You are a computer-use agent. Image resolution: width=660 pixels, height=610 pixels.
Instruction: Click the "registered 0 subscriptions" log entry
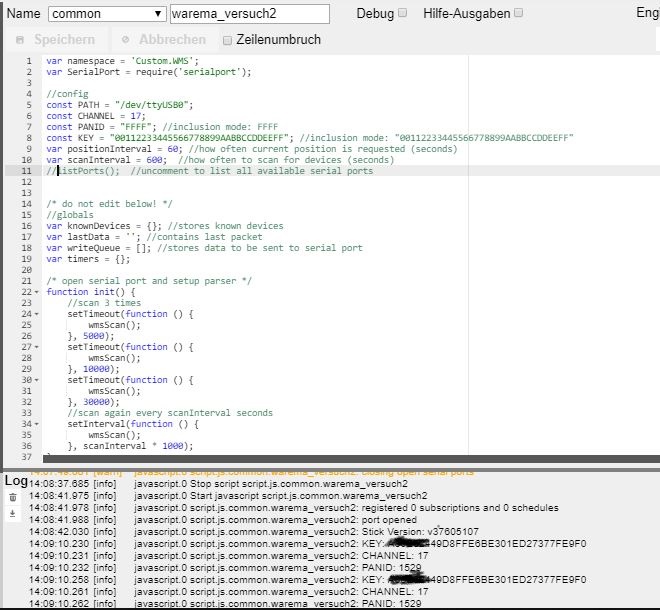point(460,508)
